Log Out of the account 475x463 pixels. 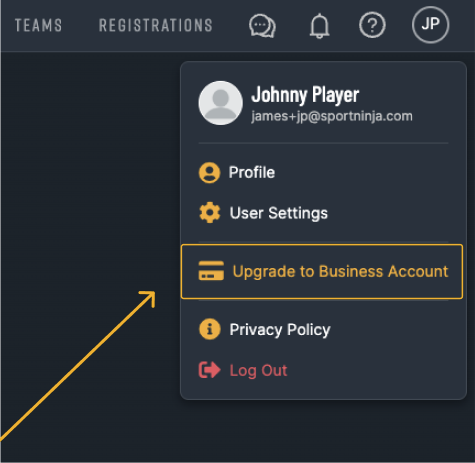tap(258, 370)
